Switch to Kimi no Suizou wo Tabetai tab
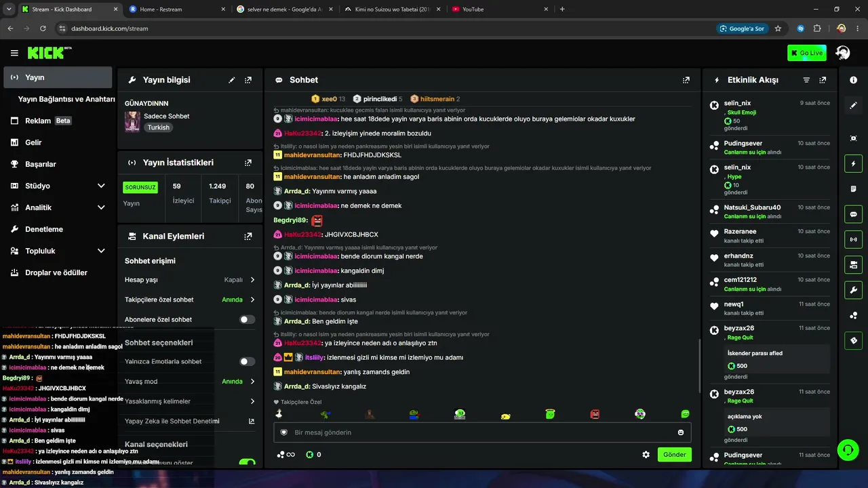The width and height of the screenshot is (868, 488). pos(392,9)
